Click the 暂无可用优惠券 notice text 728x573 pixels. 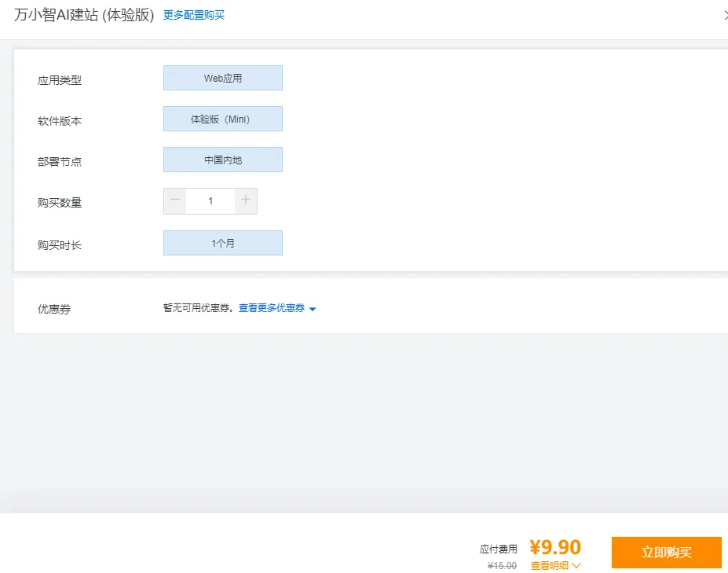[x=198, y=308]
